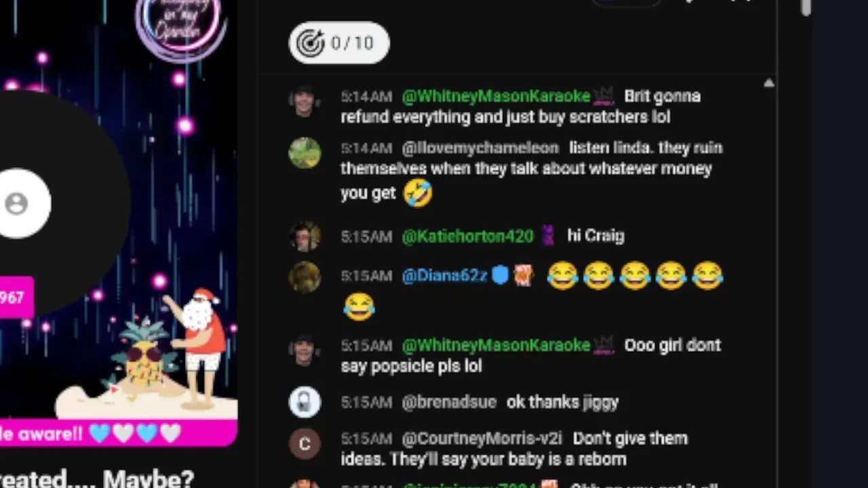Click the 0/10 target goal badge
This screenshot has width=868, height=488.
point(339,43)
